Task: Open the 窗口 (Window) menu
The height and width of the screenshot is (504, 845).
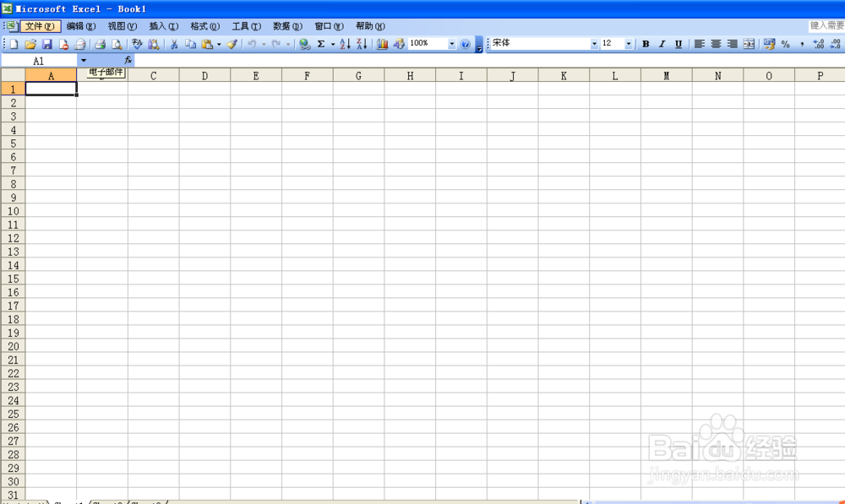Action: (329, 26)
